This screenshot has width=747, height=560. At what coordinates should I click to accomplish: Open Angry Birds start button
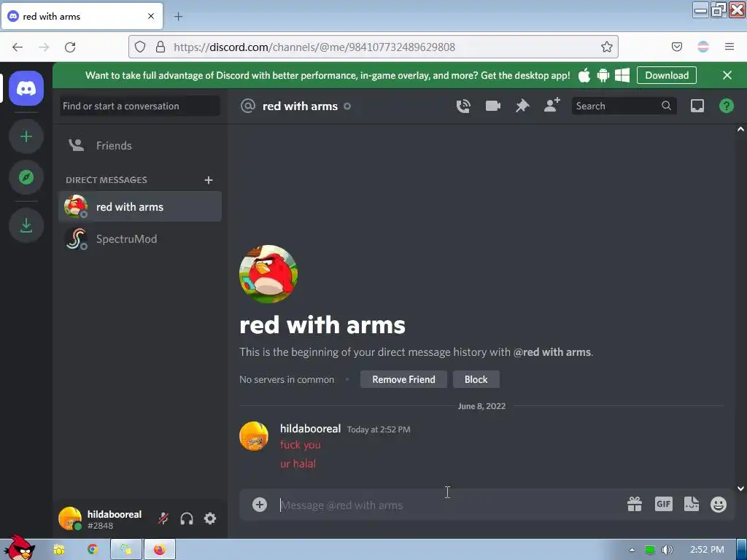pos(20,548)
